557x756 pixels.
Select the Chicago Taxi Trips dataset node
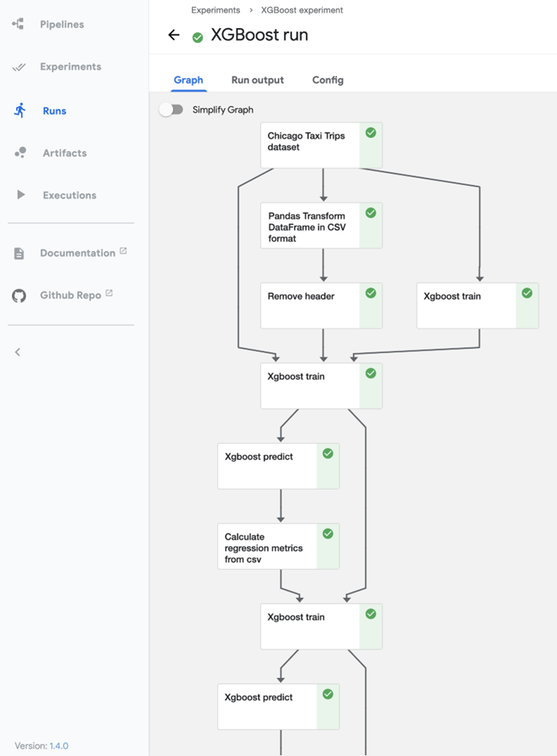[311, 145]
